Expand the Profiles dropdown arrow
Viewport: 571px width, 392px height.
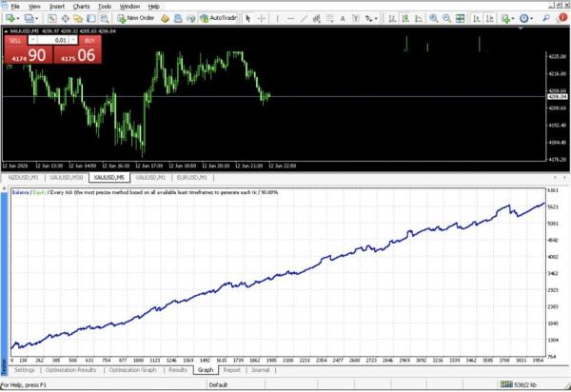tap(36, 19)
